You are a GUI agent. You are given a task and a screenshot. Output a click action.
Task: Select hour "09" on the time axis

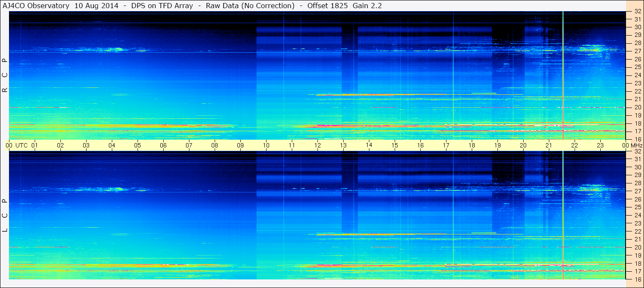pyautogui.click(x=240, y=145)
